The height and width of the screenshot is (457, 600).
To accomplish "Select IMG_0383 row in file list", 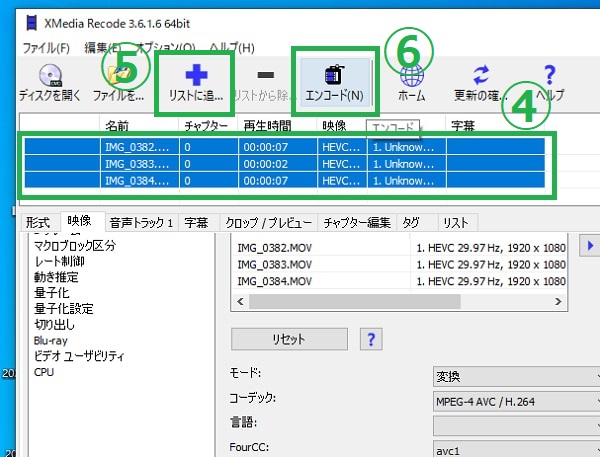I will pos(285,164).
